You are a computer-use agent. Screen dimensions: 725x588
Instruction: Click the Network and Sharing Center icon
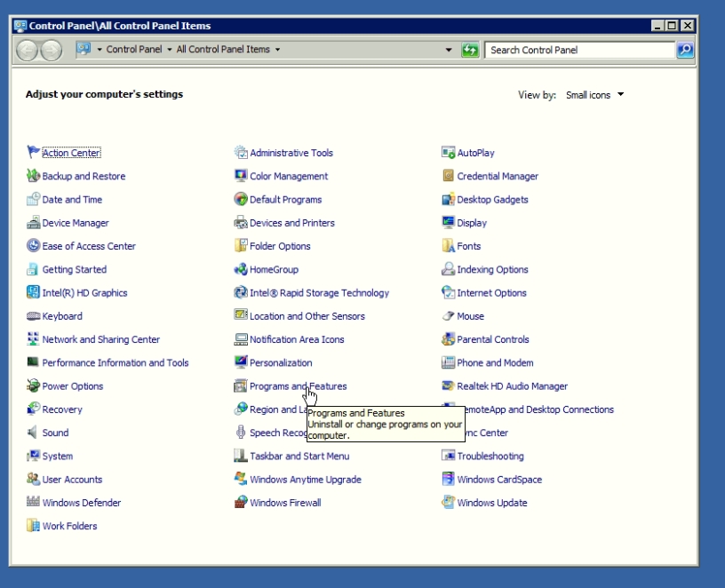(33, 338)
